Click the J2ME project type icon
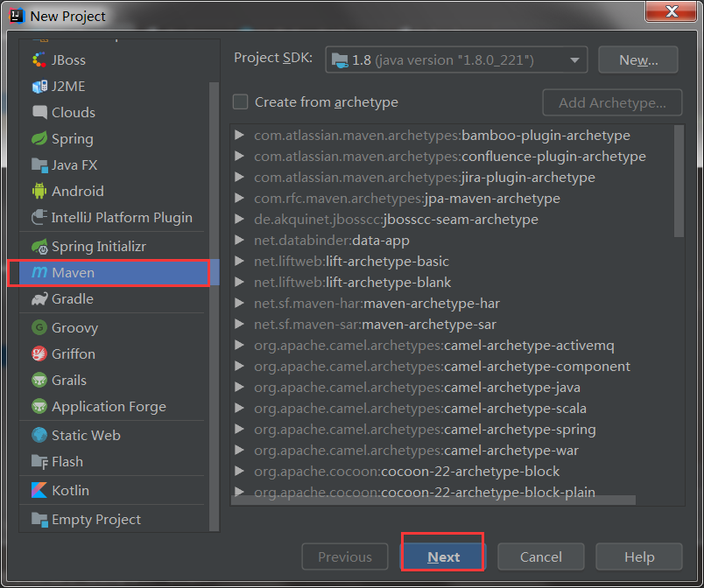This screenshot has height=588, width=704. click(39, 86)
